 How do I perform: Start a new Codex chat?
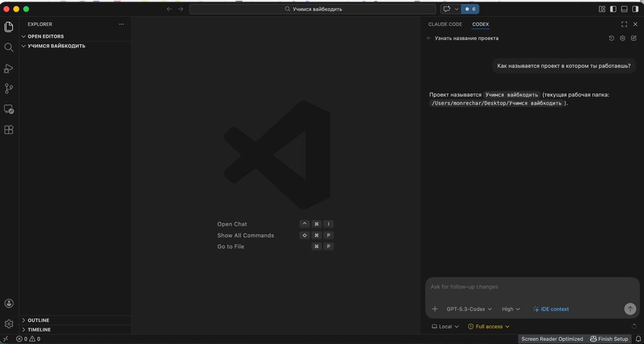point(633,38)
